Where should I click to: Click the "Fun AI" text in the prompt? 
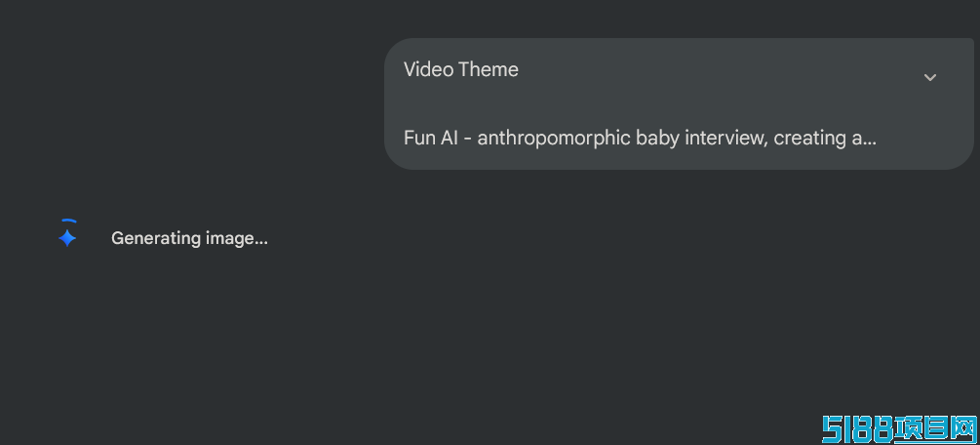430,138
